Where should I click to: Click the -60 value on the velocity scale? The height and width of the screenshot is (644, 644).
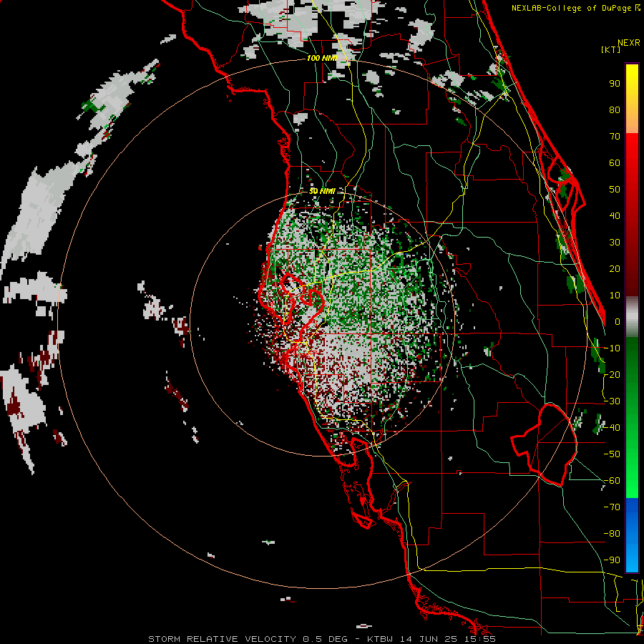[612, 481]
